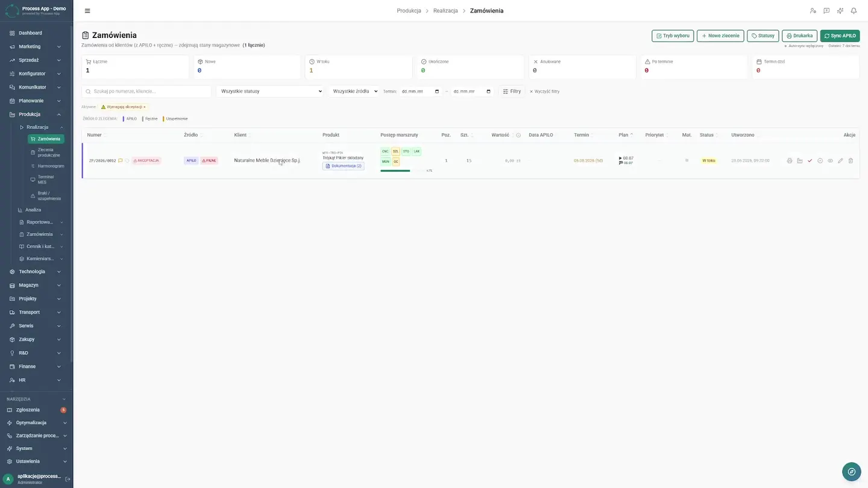Click the materials indicator in the Mat. column
Image resolution: width=868 pixels, height=488 pixels.
tap(687, 160)
